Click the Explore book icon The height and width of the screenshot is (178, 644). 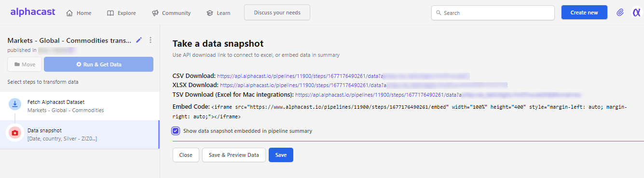pyautogui.click(x=110, y=13)
